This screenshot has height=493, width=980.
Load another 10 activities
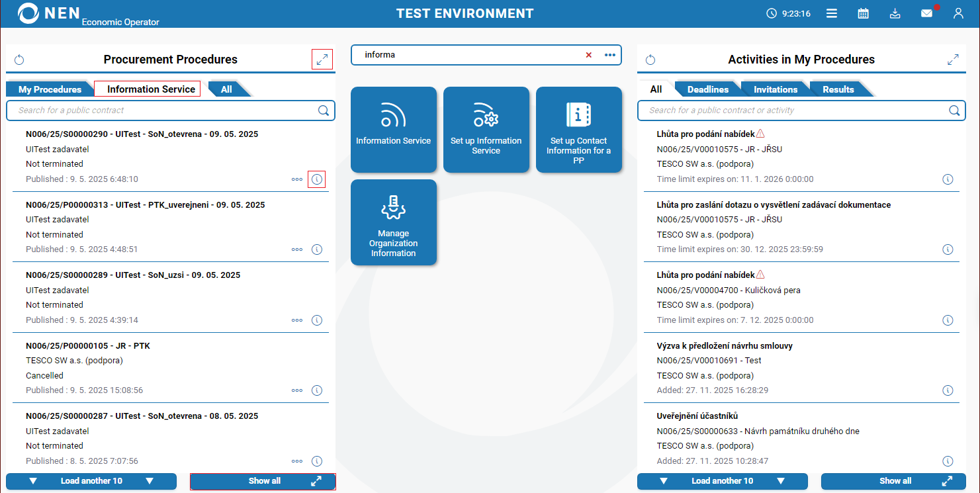[723, 481]
